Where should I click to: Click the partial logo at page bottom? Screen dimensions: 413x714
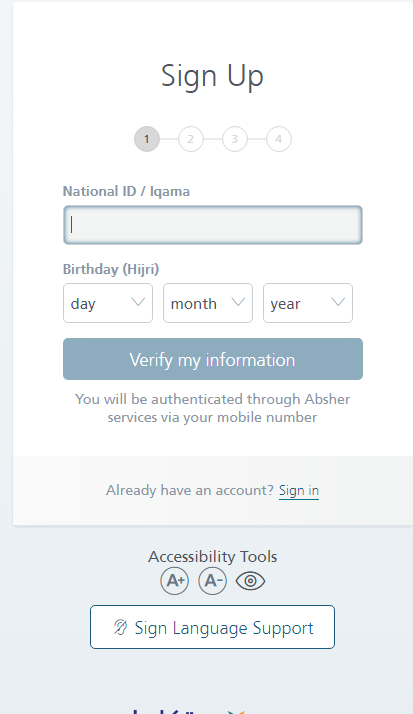189,711
